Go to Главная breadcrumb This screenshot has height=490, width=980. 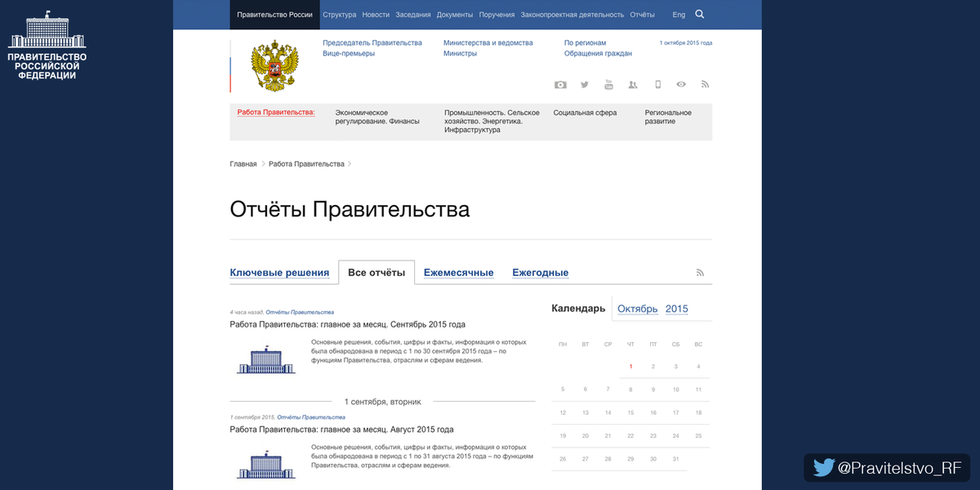click(243, 164)
